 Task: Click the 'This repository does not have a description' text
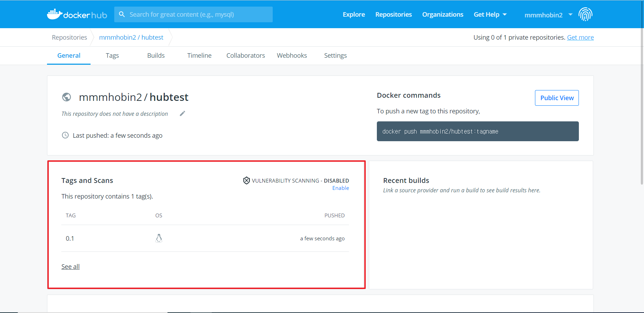[115, 114]
